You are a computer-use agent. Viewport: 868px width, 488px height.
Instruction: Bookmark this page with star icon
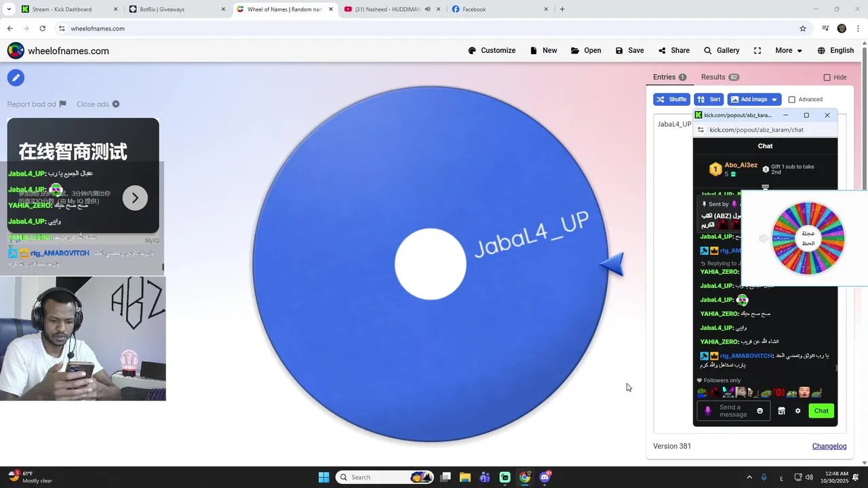click(x=803, y=28)
